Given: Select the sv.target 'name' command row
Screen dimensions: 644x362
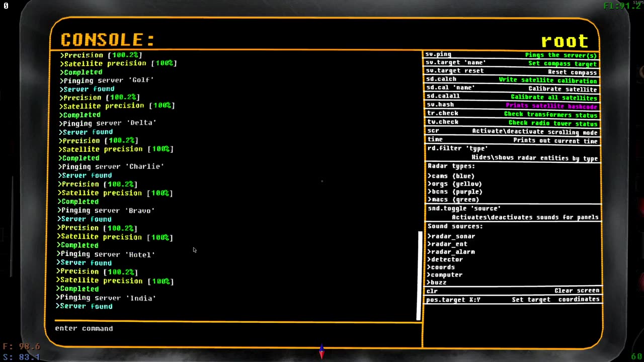Looking at the screenshot, I should (512, 63).
